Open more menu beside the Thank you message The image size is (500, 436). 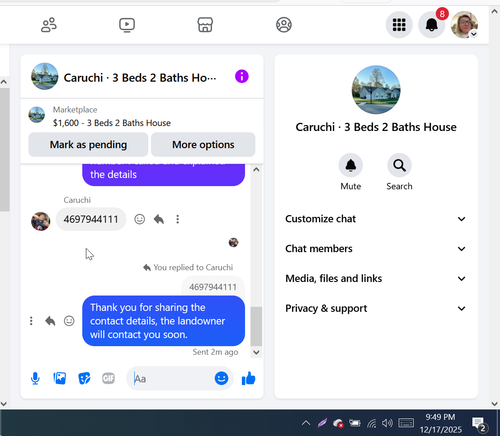(x=31, y=321)
